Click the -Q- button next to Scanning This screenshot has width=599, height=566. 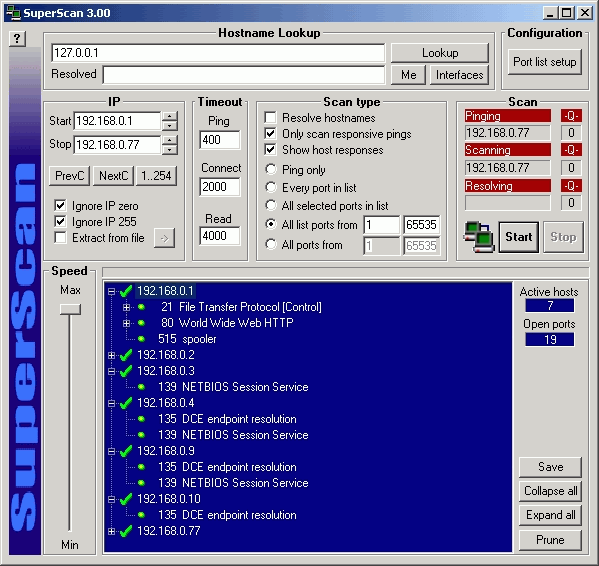571,150
